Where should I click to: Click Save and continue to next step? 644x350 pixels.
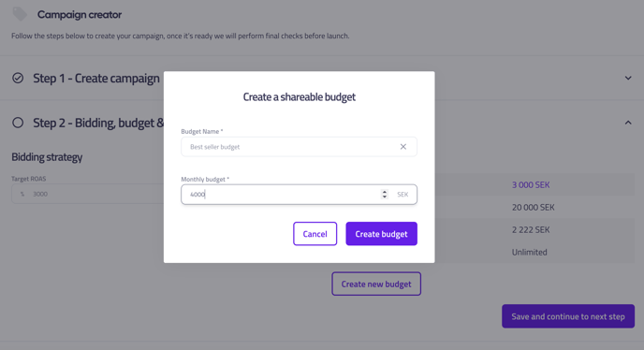(568, 316)
